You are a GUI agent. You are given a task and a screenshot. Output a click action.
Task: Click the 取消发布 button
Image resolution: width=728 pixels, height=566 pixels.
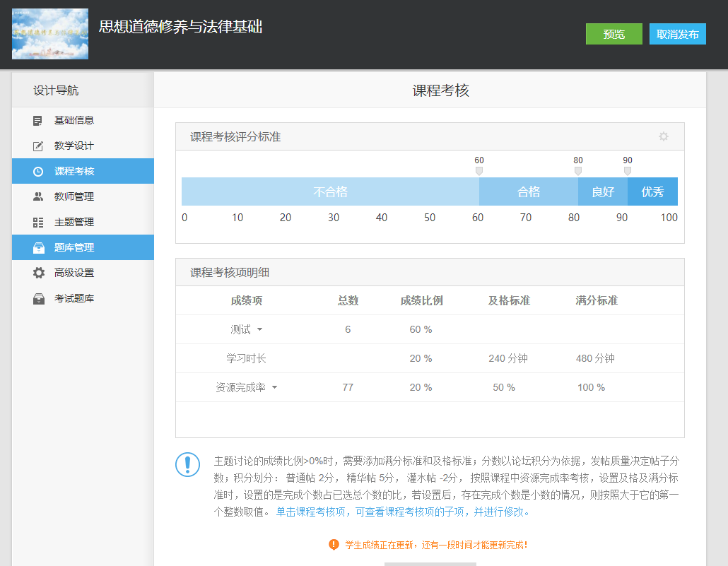[x=677, y=34]
